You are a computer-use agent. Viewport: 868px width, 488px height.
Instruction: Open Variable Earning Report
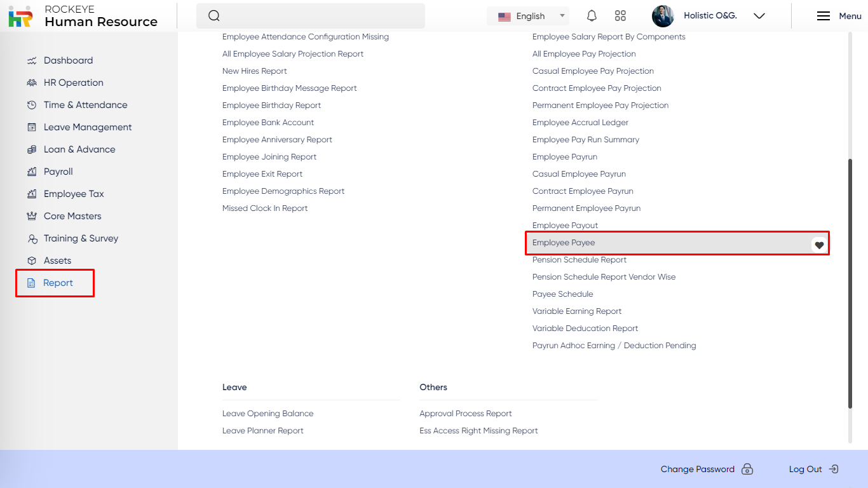coord(577,311)
